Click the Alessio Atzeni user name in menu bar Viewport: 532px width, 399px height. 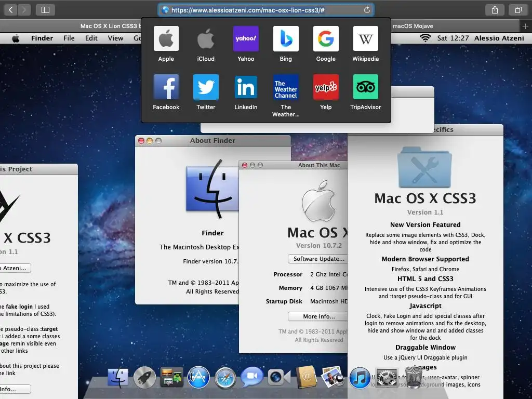pos(499,38)
